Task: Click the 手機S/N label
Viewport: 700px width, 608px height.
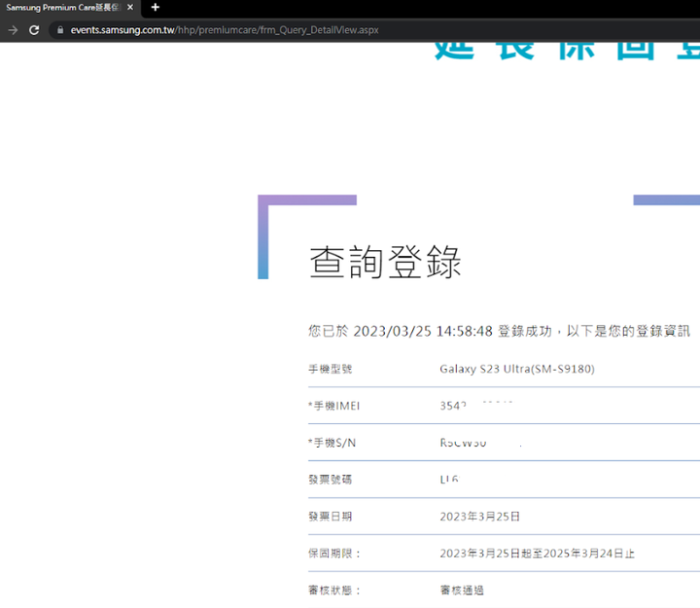Action: [332, 443]
